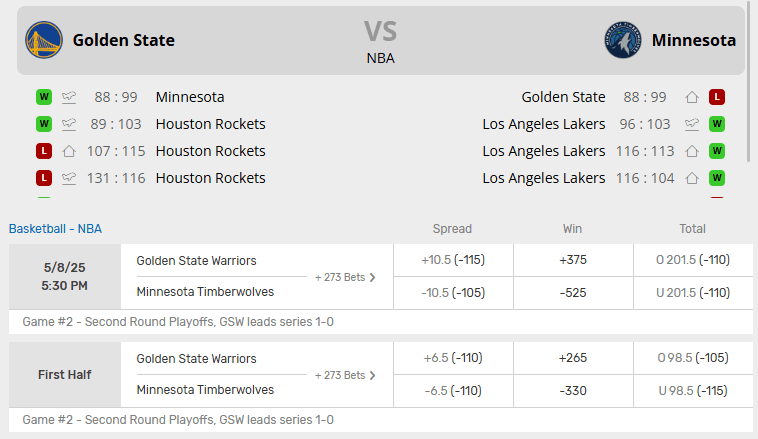The image size is (758, 439).
Task: Select Golden State +10.5 (-115) spread
Action: pos(453,260)
